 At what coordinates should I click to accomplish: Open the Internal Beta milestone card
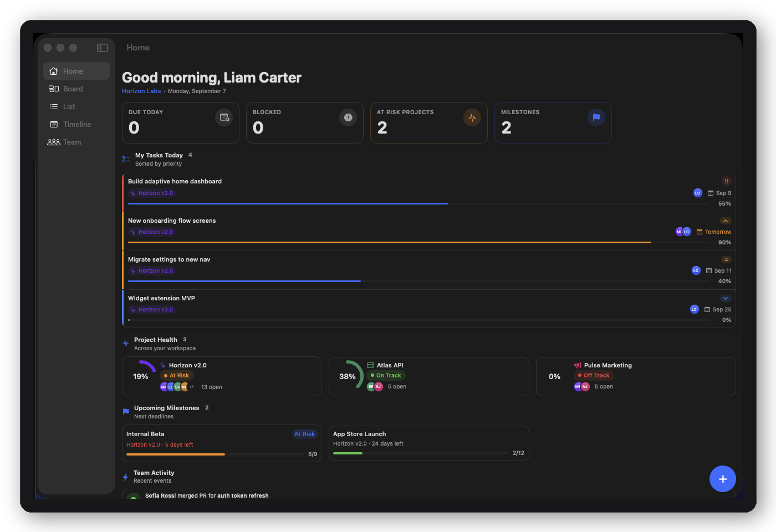point(222,443)
